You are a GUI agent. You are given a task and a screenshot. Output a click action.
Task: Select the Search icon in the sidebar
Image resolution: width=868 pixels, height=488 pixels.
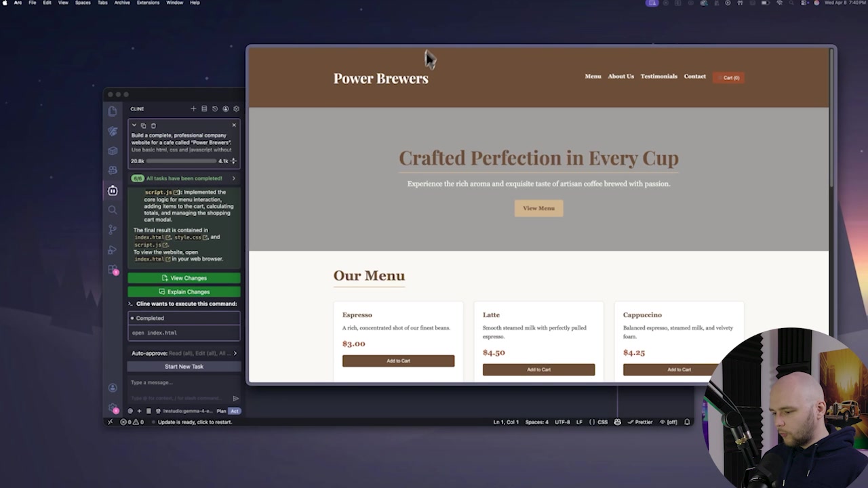coord(113,210)
